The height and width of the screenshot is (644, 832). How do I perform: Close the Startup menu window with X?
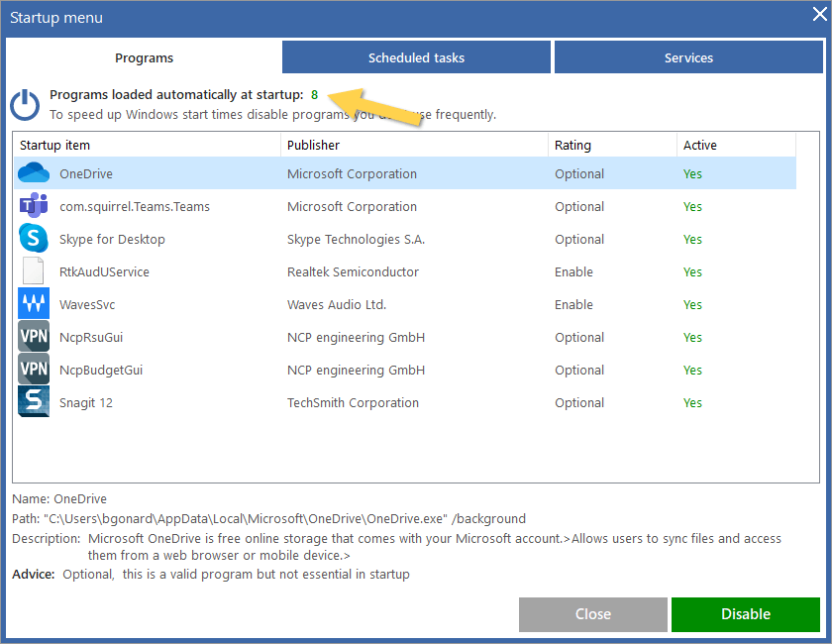click(x=820, y=14)
